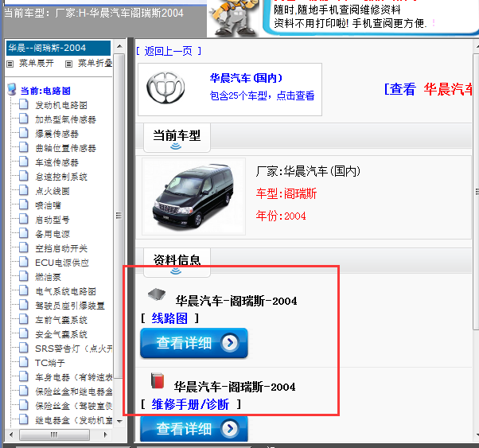Click the 菜单展开 expand-menu icon
The height and width of the screenshot is (448, 479).
coord(10,64)
